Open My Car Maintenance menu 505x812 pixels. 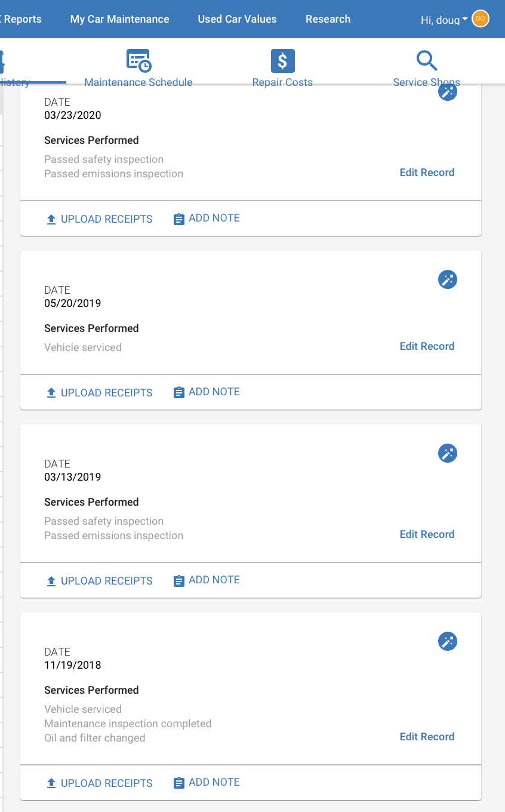[119, 19]
